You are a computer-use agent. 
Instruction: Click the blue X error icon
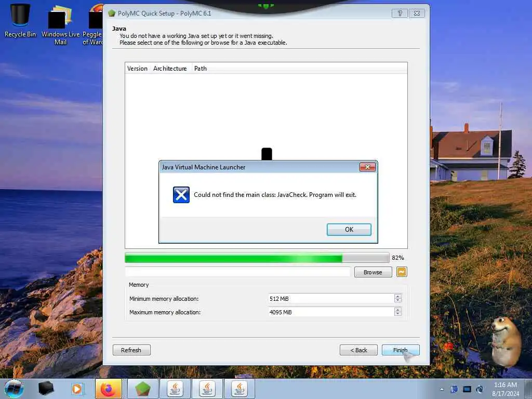click(181, 195)
